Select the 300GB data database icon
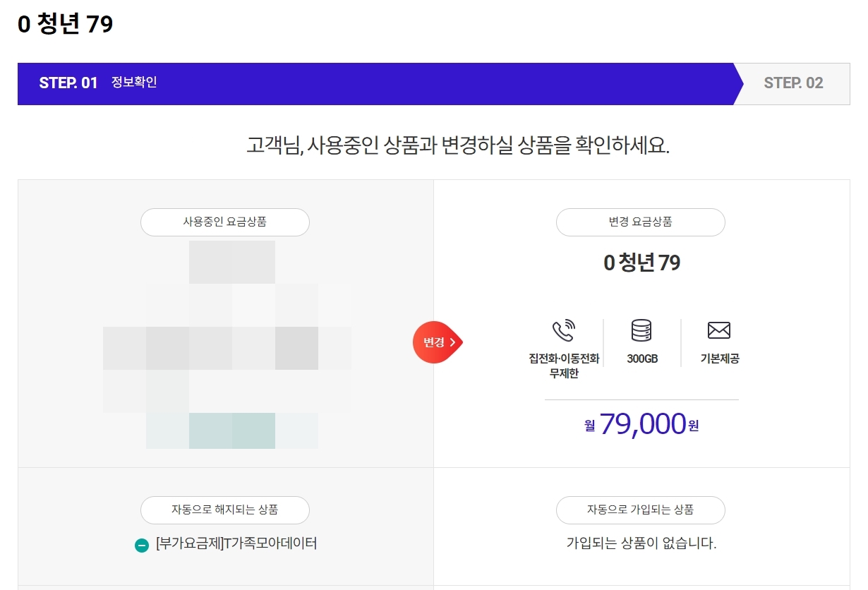868x590 pixels. [641, 331]
